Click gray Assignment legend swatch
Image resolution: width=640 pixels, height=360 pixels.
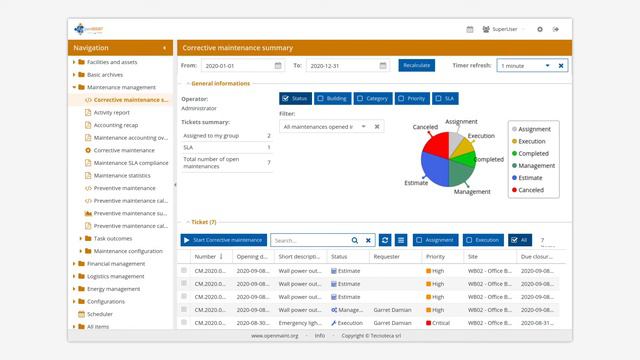point(514,129)
